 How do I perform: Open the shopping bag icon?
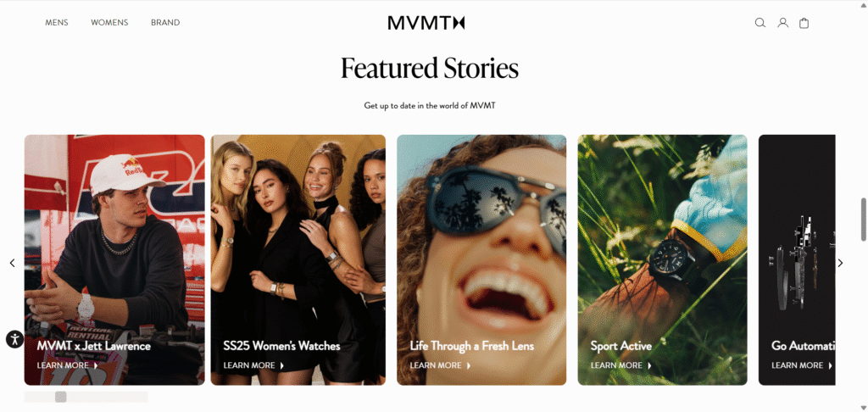(x=804, y=23)
